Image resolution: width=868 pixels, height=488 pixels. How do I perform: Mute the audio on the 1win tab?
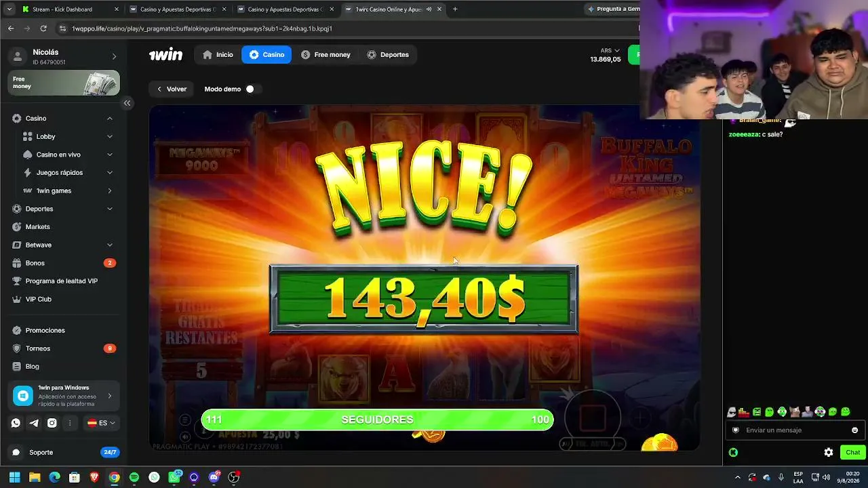click(x=429, y=9)
